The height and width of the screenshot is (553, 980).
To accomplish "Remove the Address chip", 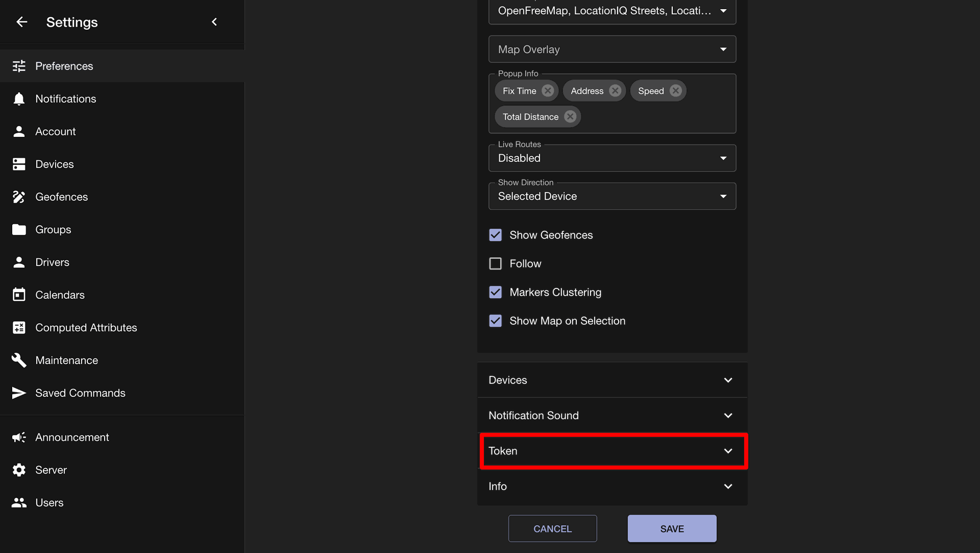I will click(615, 91).
